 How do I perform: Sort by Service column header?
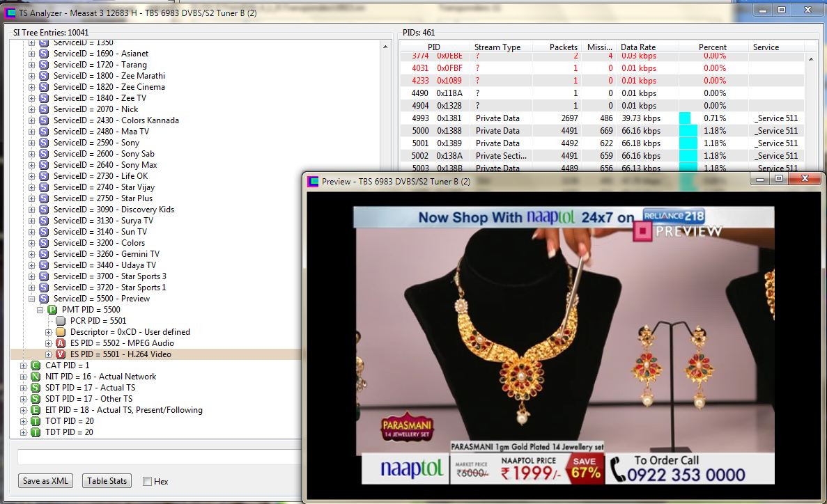point(776,47)
